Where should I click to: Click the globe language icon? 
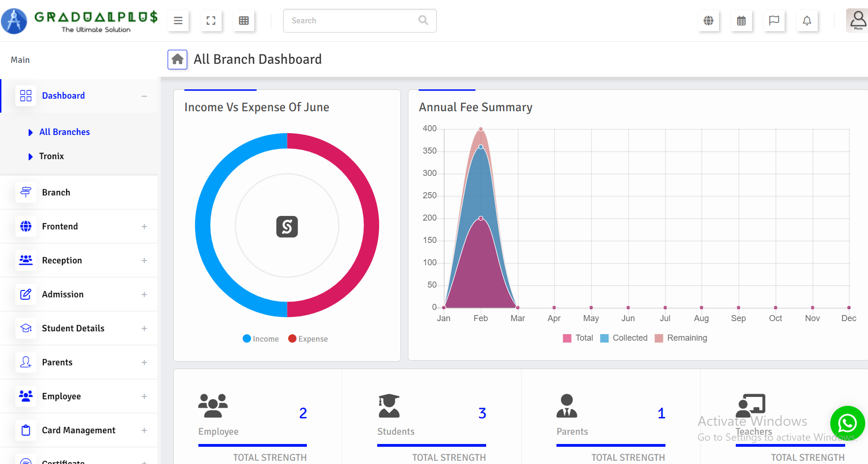708,20
